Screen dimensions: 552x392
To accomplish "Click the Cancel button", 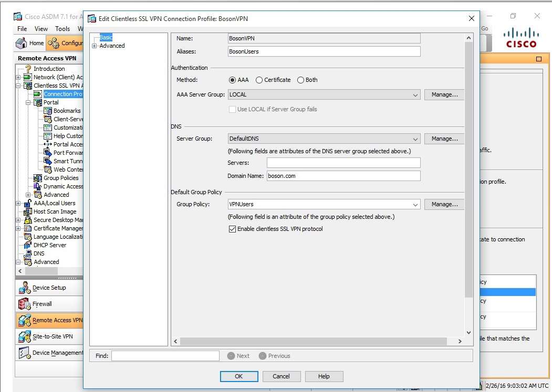I will point(282,376).
